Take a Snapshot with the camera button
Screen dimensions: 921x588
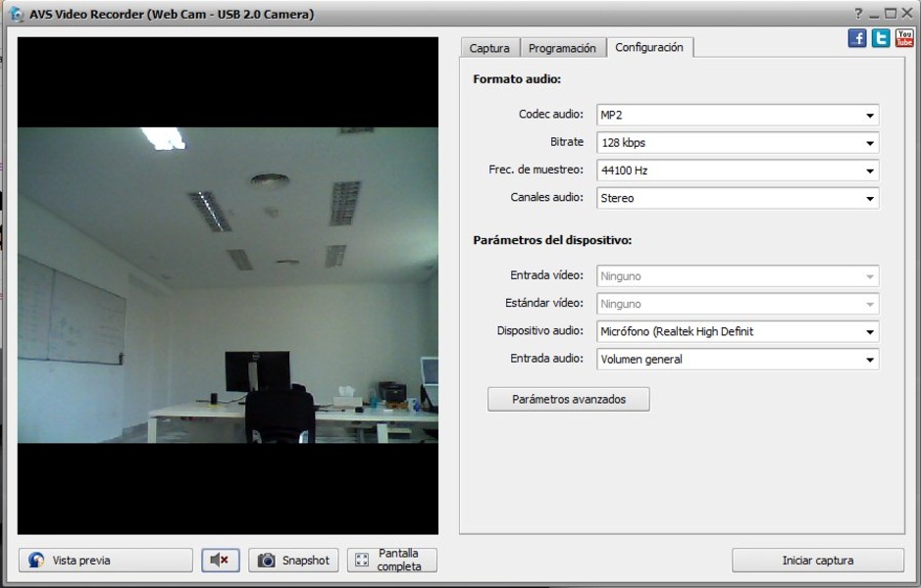click(293, 561)
